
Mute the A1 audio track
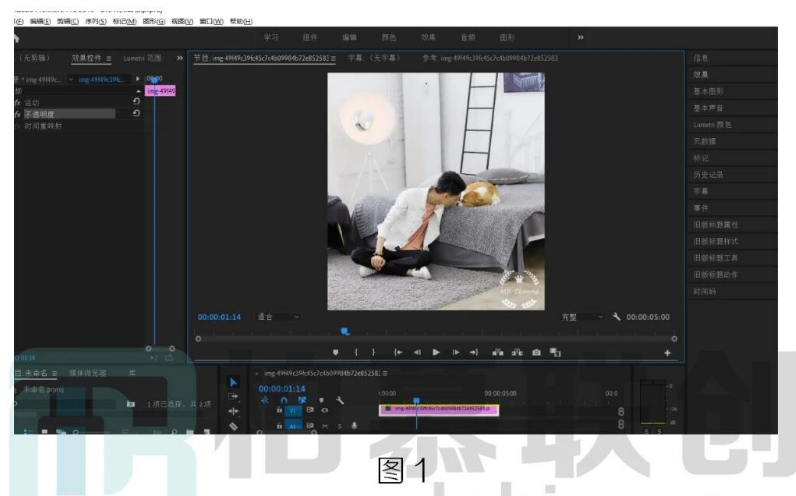325,426
